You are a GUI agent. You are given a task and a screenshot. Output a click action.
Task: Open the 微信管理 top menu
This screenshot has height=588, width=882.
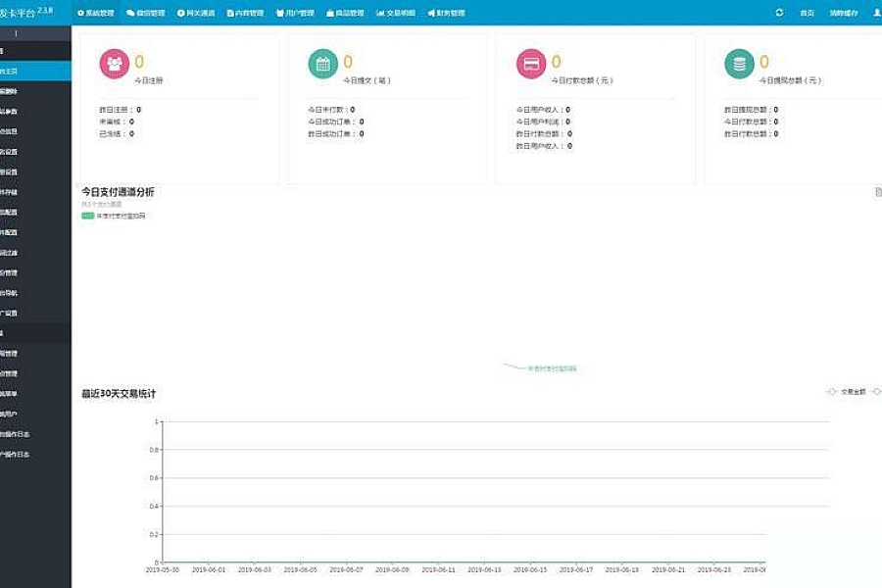coord(146,13)
